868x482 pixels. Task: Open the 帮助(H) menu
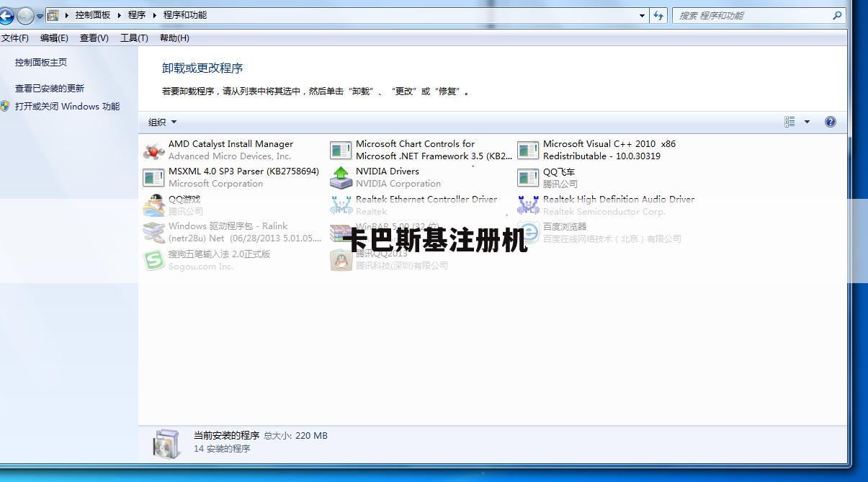174,37
